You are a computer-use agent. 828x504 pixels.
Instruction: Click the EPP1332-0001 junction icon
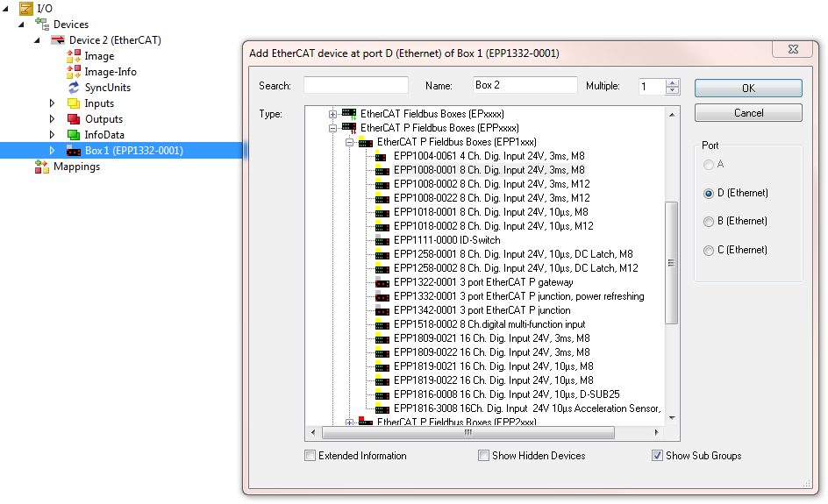[x=382, y=296]
